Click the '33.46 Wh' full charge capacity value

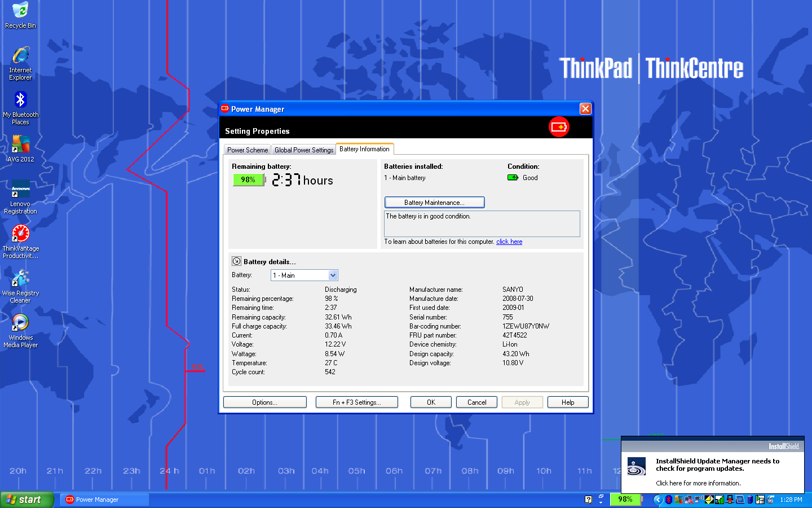(338, 326)
